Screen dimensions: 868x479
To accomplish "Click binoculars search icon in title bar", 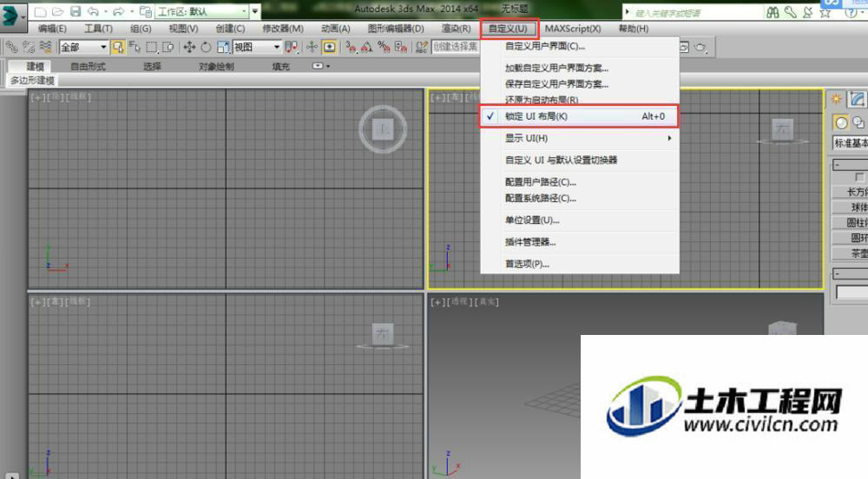I will (x=773, y=12).
